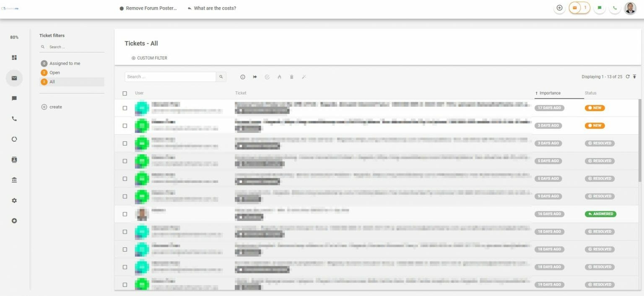Open the phone calls icon in sidebar
The height and width of the screenshot is (296, 644).
pyautogui.click(x=14, y=119)
